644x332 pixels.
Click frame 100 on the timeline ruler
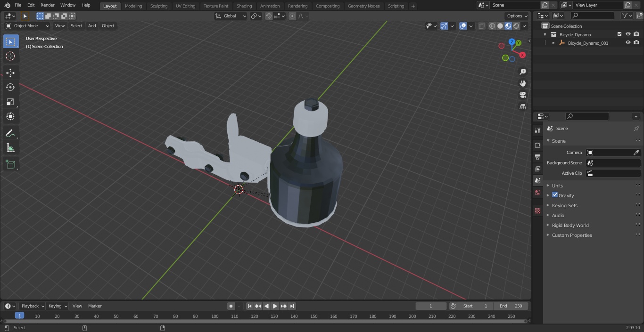tap(215, 316)
